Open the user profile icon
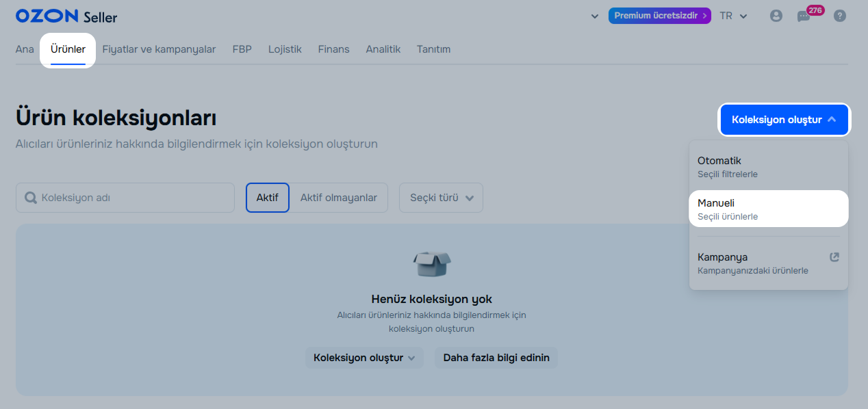This screenshot has height=409, width=868. (776, 16)
